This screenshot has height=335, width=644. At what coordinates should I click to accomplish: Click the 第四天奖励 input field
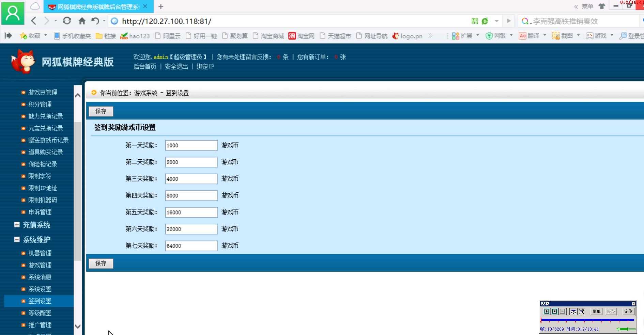click(x=191, y=195)
